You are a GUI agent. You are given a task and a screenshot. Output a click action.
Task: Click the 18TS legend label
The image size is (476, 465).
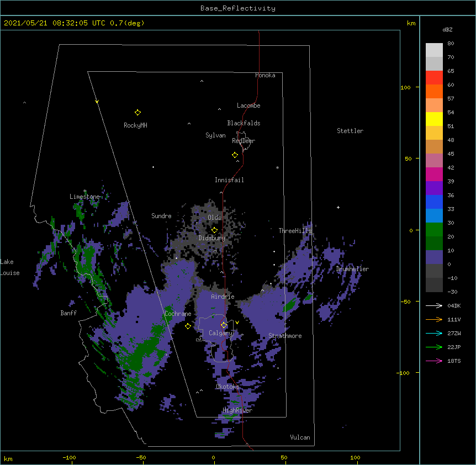454,361
